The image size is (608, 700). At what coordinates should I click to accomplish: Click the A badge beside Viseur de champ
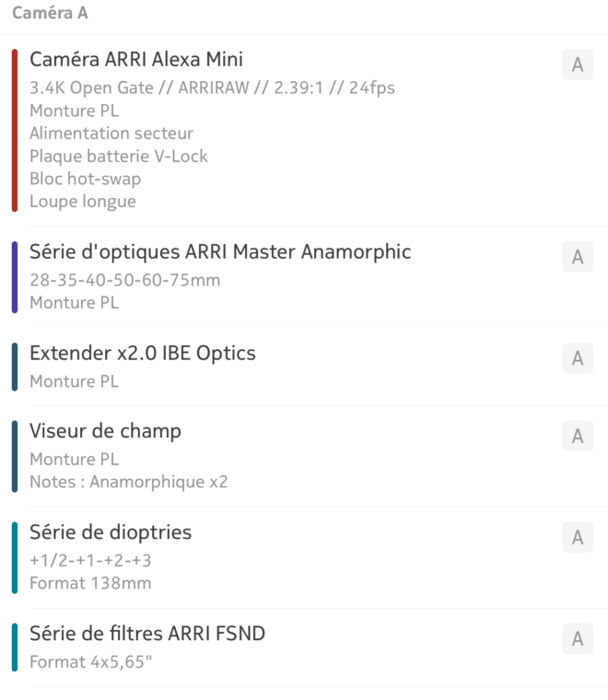(x=578, y=436)
